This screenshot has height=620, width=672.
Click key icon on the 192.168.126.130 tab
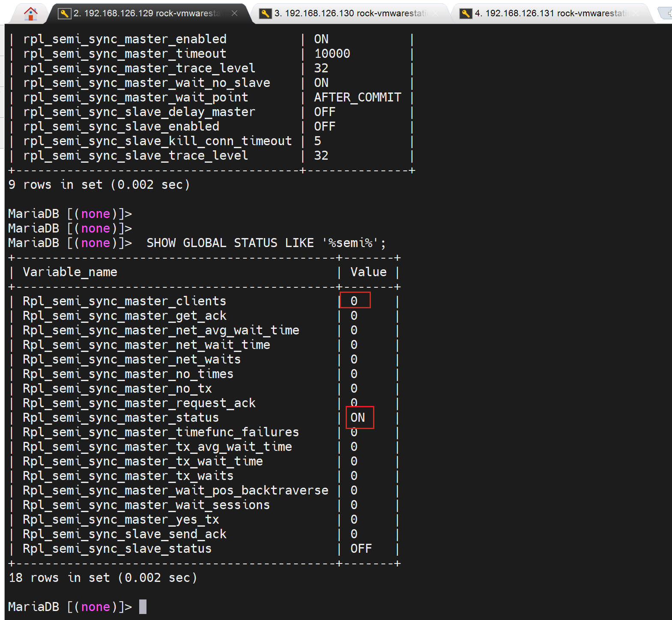265,14
